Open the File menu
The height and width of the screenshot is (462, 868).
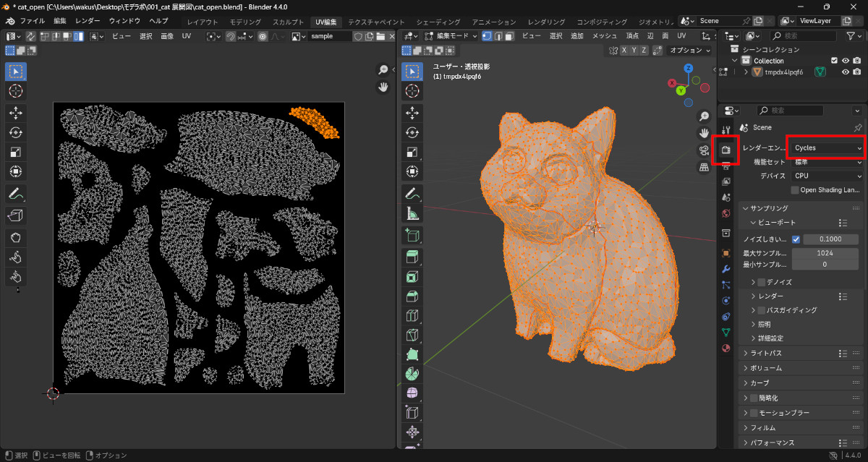(32, 21)
